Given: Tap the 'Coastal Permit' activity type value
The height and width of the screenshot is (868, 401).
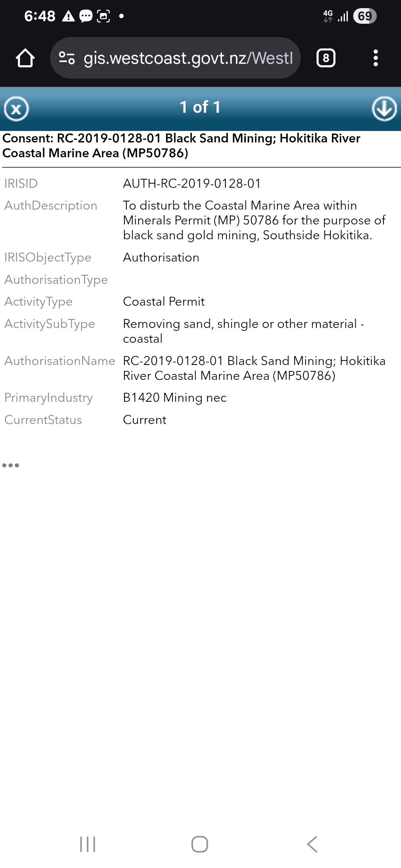Looking at the screenshot, I should 164,302.
